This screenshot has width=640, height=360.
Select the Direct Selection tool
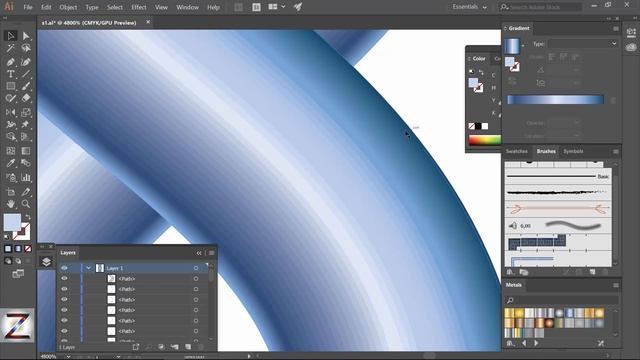26,36
